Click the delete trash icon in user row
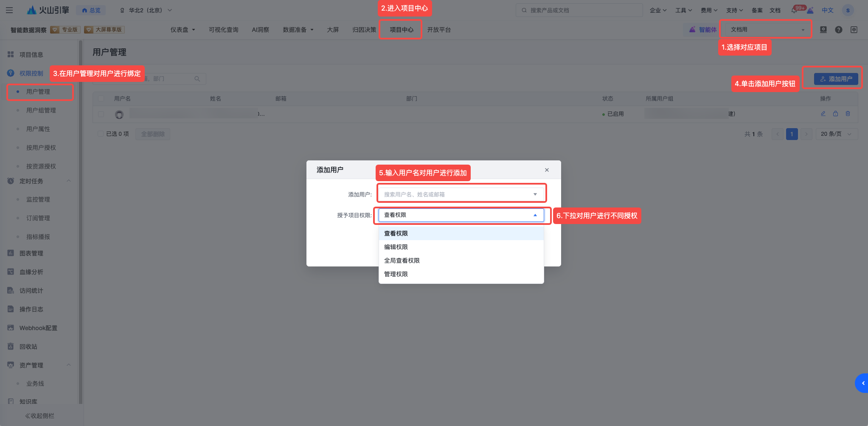The width and height of the screenshot is (868, 426). point(848,114)
